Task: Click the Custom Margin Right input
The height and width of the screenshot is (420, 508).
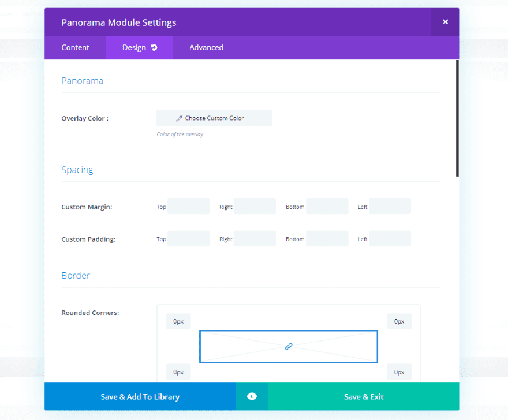Action: pos(255,207)
